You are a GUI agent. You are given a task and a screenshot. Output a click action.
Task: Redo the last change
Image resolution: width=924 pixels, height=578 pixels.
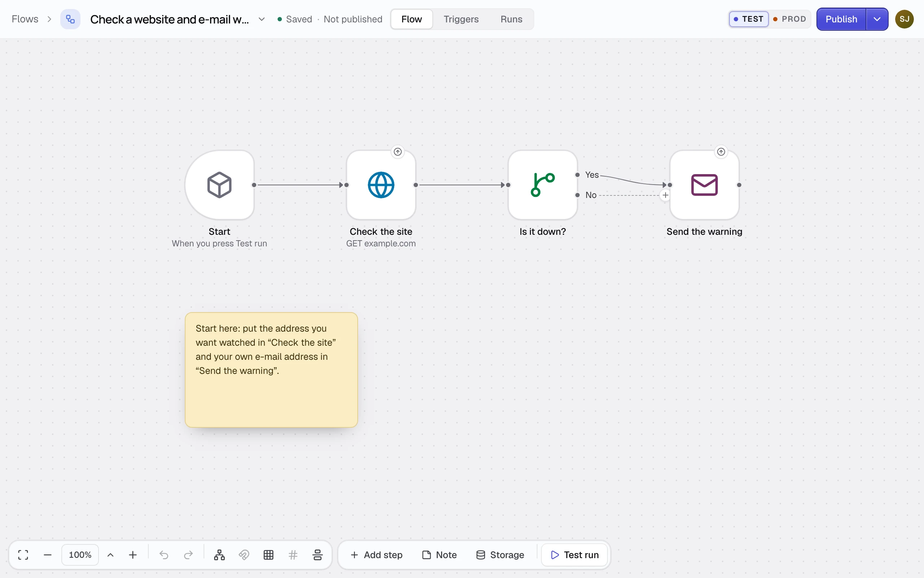coord(188,555)
